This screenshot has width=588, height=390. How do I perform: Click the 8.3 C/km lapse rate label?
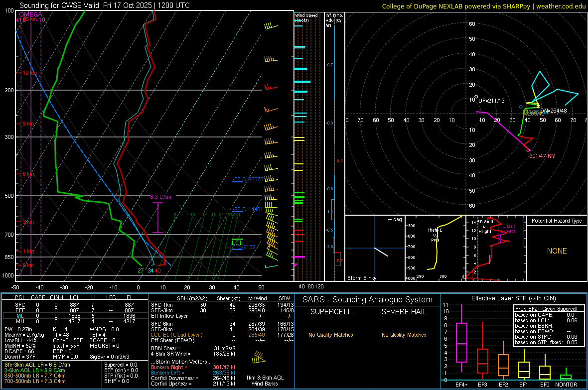160,197
